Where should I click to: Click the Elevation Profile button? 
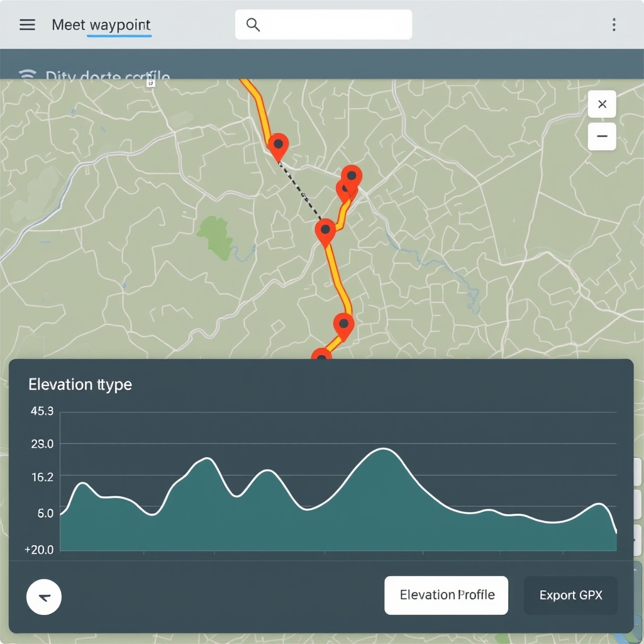446,595
